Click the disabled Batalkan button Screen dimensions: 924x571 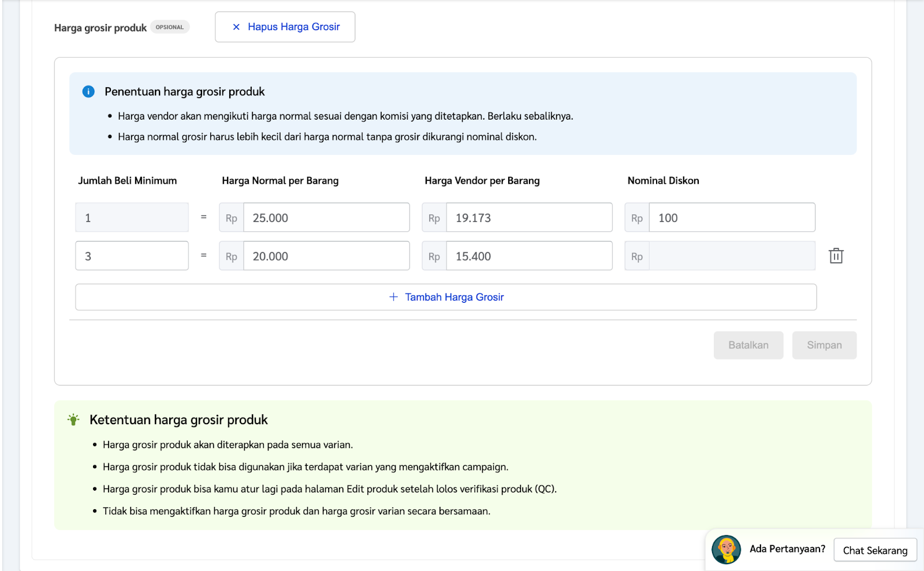tap(748, 345)
